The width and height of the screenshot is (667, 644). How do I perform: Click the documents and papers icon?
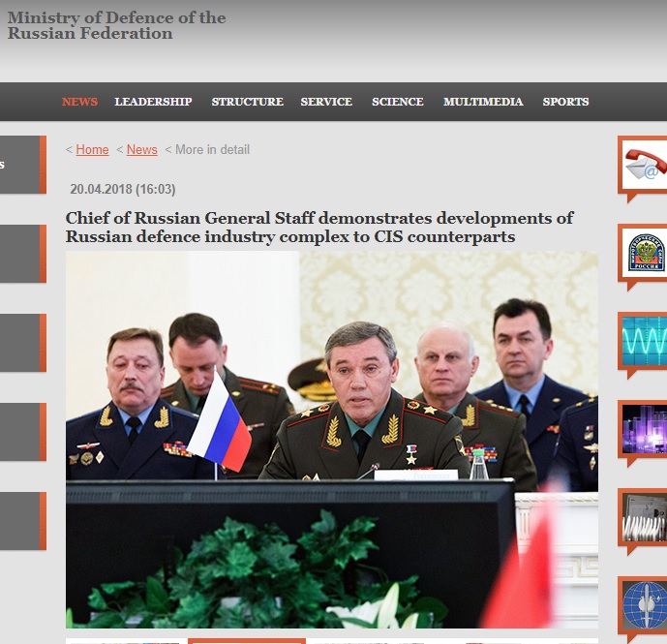pos(645,517)
